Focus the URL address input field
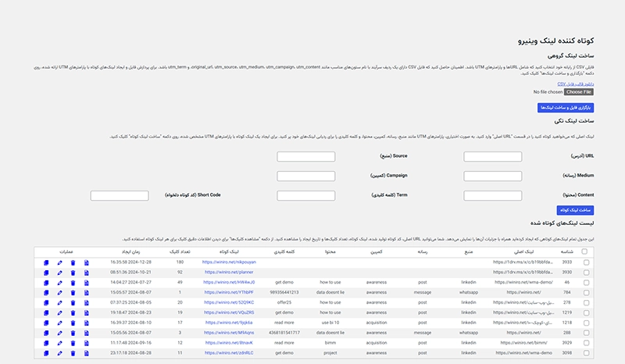The image size is (625, 364). [x=493, y=156]
